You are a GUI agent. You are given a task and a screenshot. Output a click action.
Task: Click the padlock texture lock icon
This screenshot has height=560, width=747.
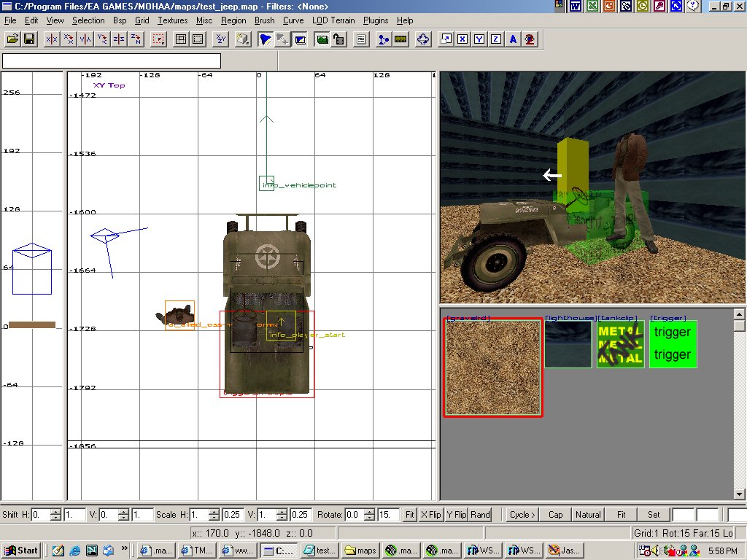338,39
